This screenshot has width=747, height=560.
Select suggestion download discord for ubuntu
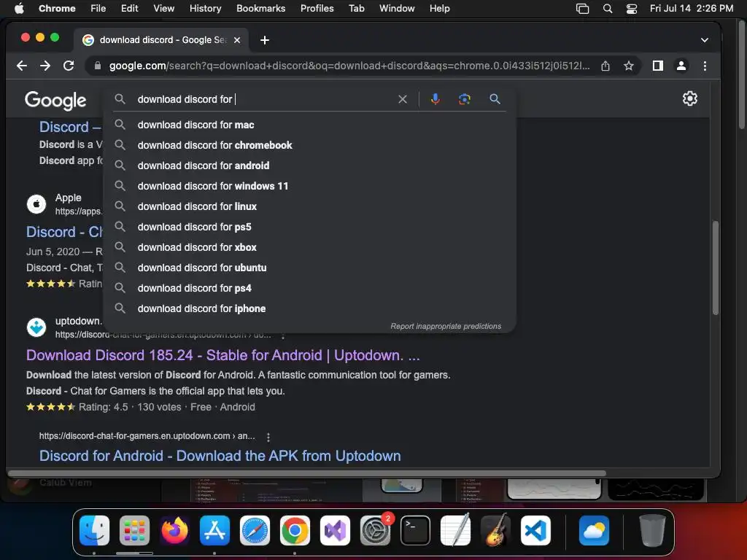click(309, 268)
